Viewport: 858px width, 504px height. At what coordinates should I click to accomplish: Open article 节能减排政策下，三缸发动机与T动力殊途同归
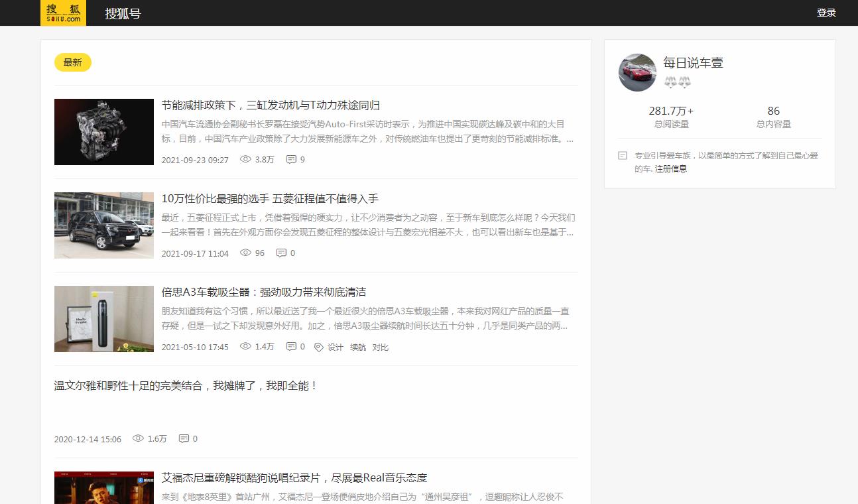[x=271, y=105]
